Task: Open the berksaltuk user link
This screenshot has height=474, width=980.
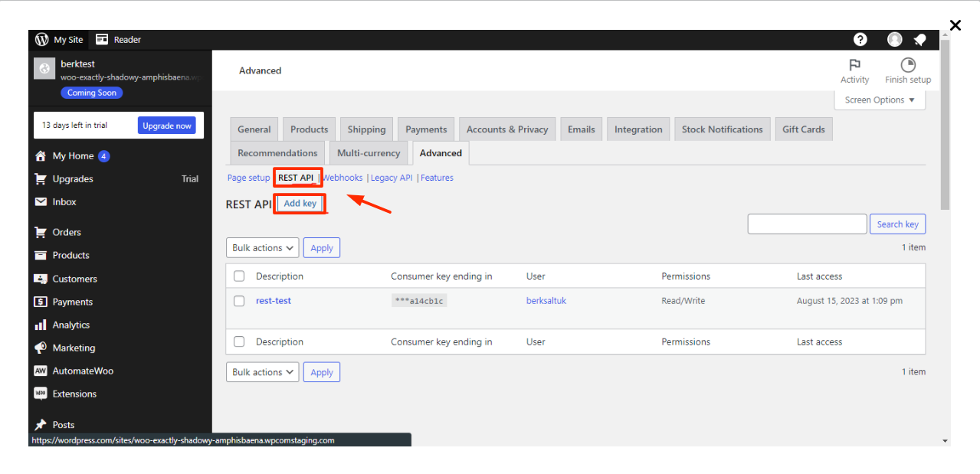Action: pyautogui.click(x=546, y=301)
